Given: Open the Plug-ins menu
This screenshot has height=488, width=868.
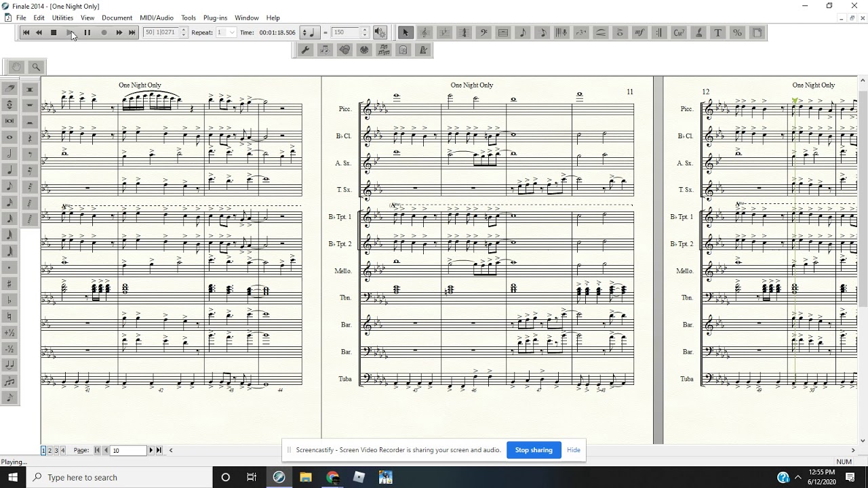Looking at the screenshot, I should tap(216, 18).
